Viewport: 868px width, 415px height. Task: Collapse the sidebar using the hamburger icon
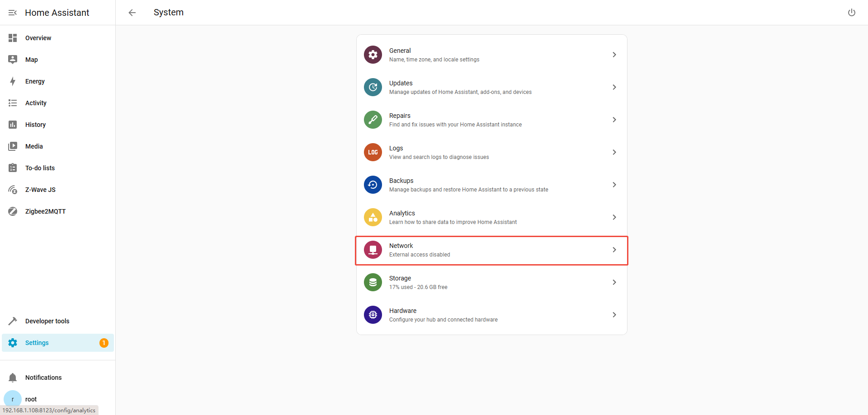point(13,13)
